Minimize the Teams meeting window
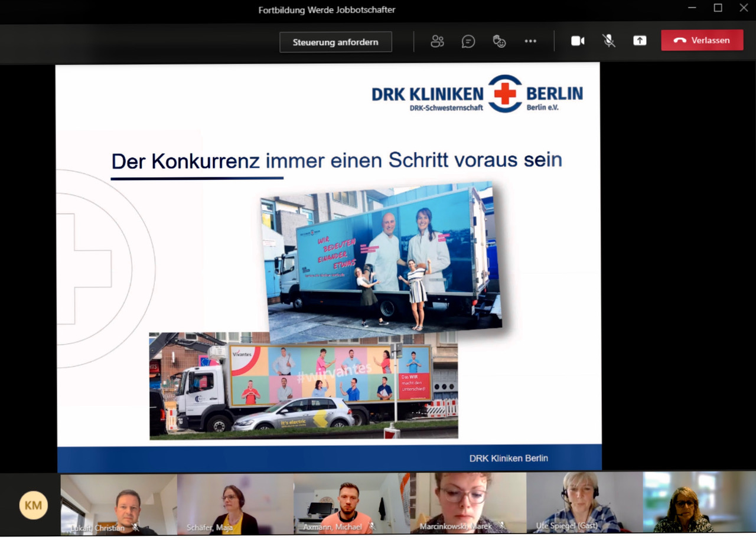756x540 pixels. [x=692, y=8]
